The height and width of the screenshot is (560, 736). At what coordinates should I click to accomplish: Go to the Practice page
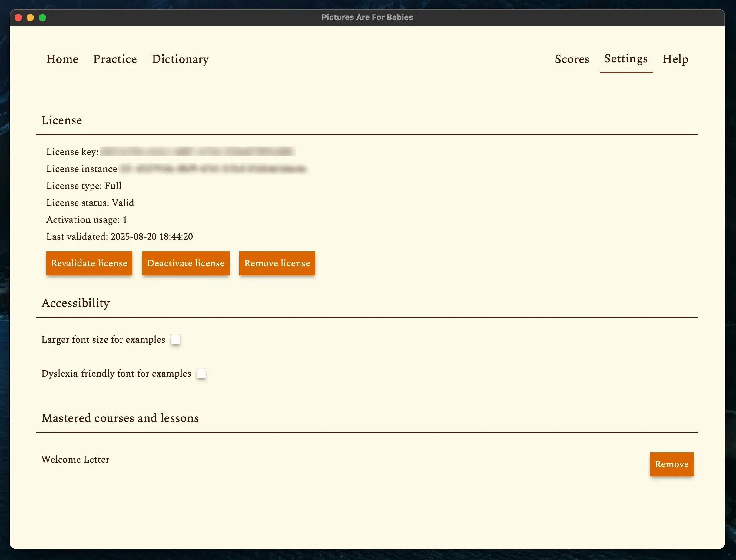pos(115,59)
